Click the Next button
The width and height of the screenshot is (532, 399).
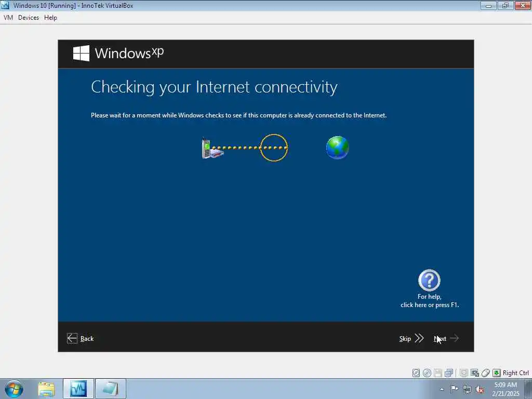(446, 338)
